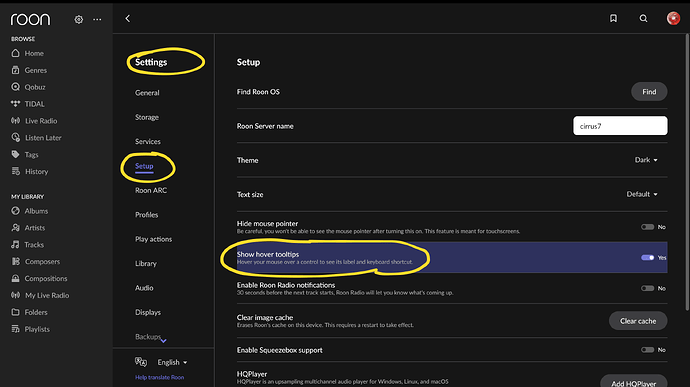Select the Audio settings tab

(144, 288)
